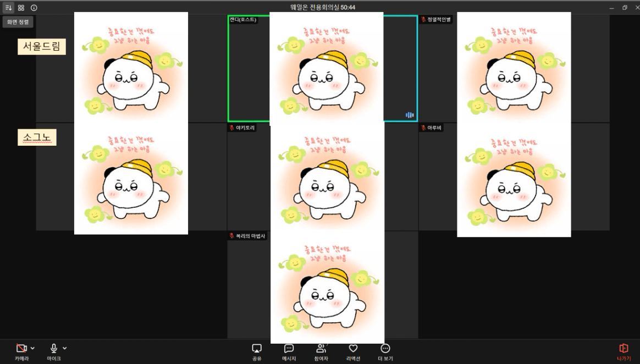Open the 공유 screen share option

(x=257, y=352)
